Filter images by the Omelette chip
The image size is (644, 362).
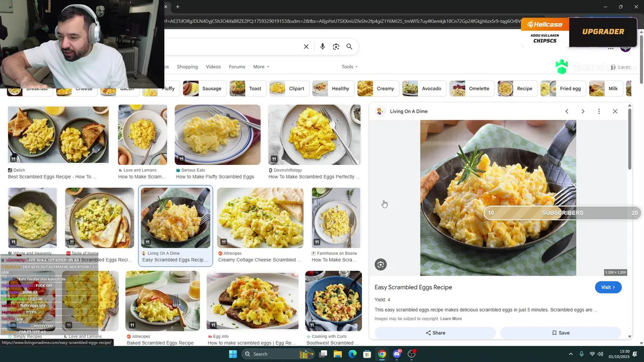pyautogui.click(x=471, y=88)
